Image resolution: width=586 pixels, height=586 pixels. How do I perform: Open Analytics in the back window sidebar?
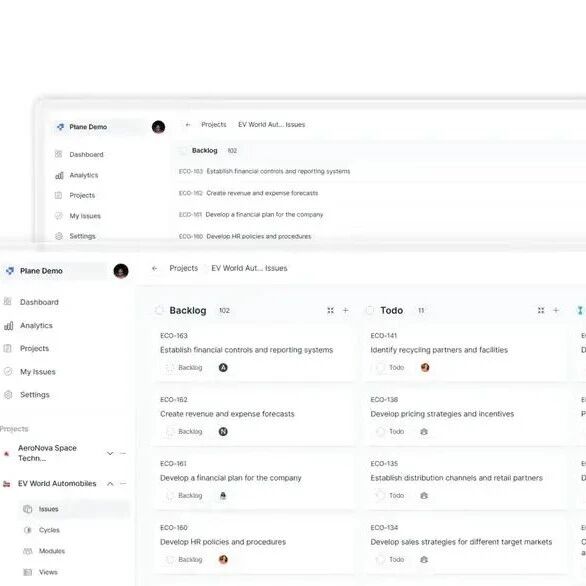84,175
